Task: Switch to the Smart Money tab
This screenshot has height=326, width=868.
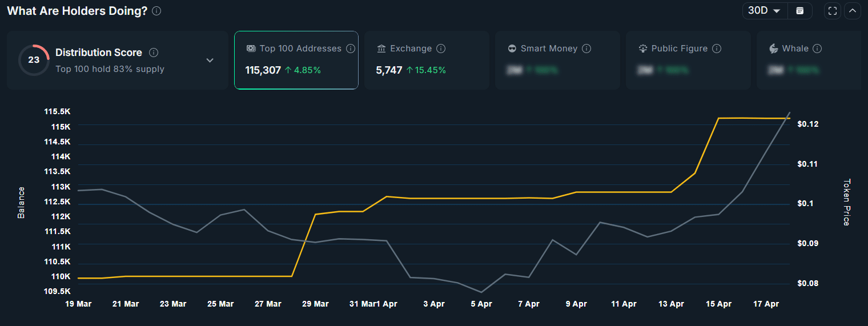Action: coord(557,60)
